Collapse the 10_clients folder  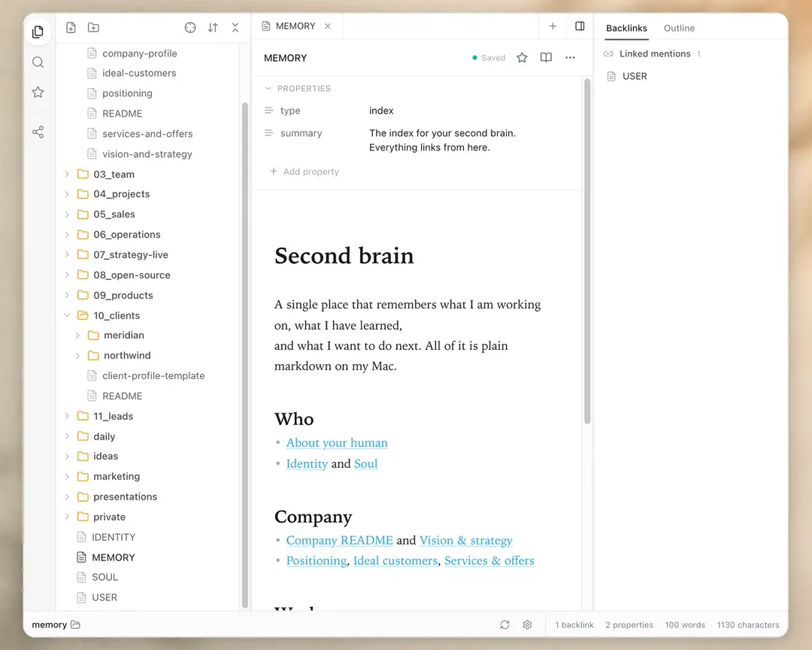67,315
